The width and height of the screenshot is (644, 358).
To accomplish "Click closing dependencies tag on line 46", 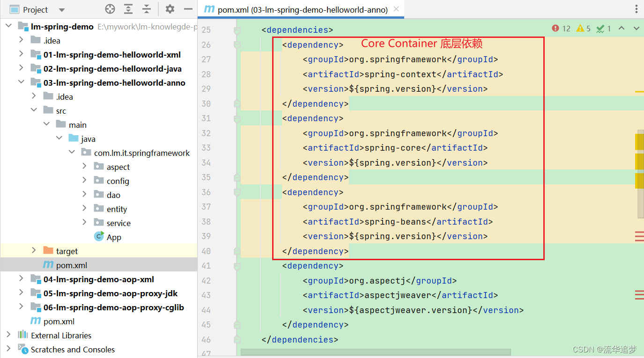I will (300, 340).
